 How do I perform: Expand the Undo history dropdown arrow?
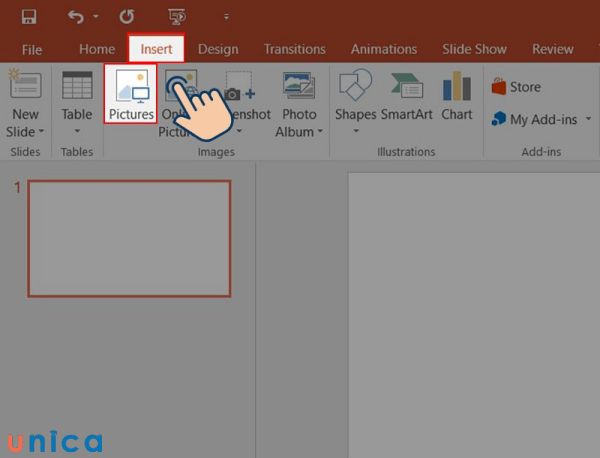[x=96, y=17]
